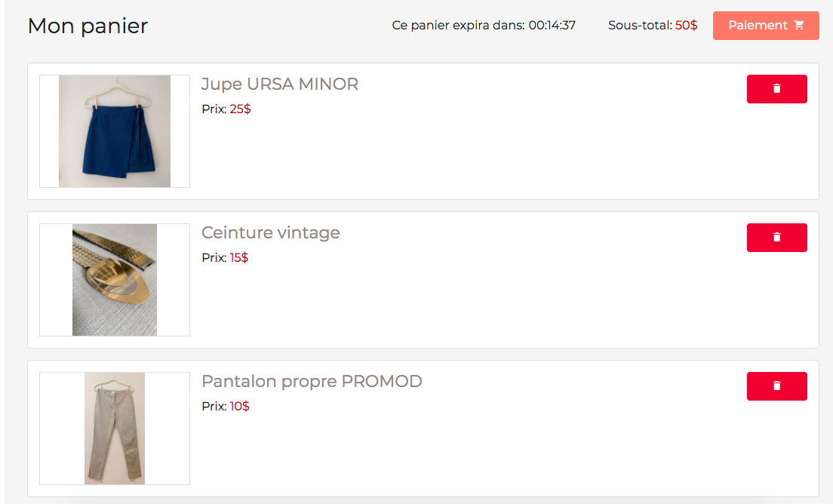The height and width of the screenshot is (504, 833).
Task: Click the 15$ price of the belt
Action: pyautogui.click(x=239, y=257)
